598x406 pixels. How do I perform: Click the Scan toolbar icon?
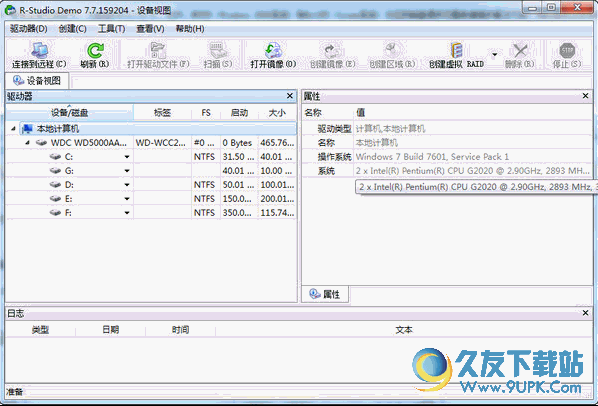(218, 51)
